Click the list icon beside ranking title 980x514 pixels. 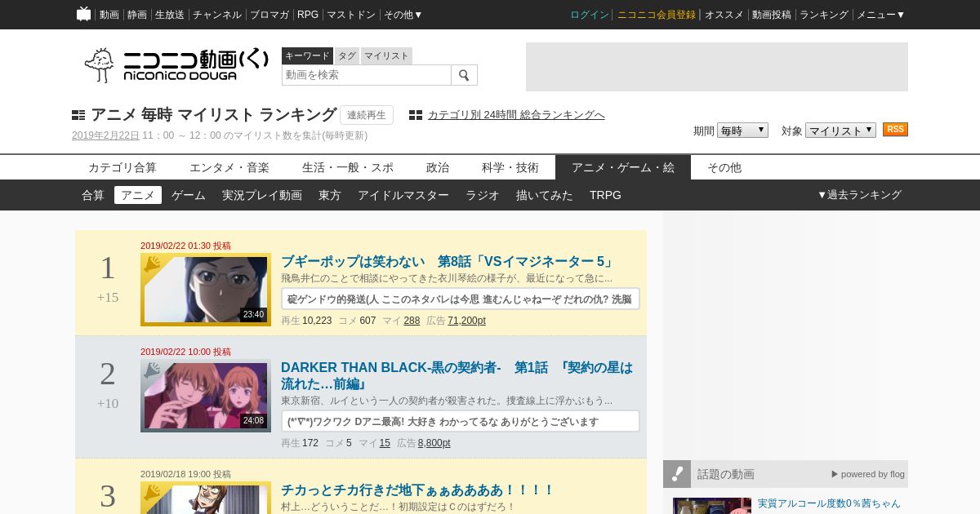point(78,115)
